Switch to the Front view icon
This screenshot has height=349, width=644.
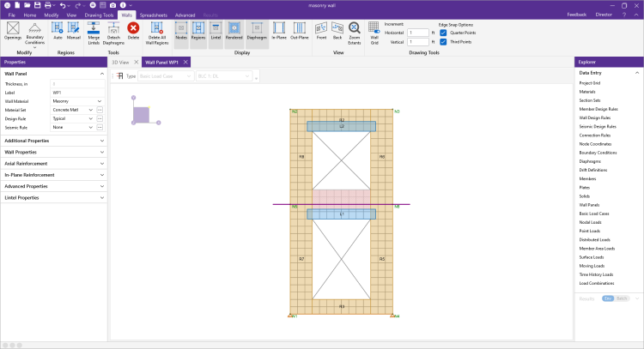(x=321, y=29)
